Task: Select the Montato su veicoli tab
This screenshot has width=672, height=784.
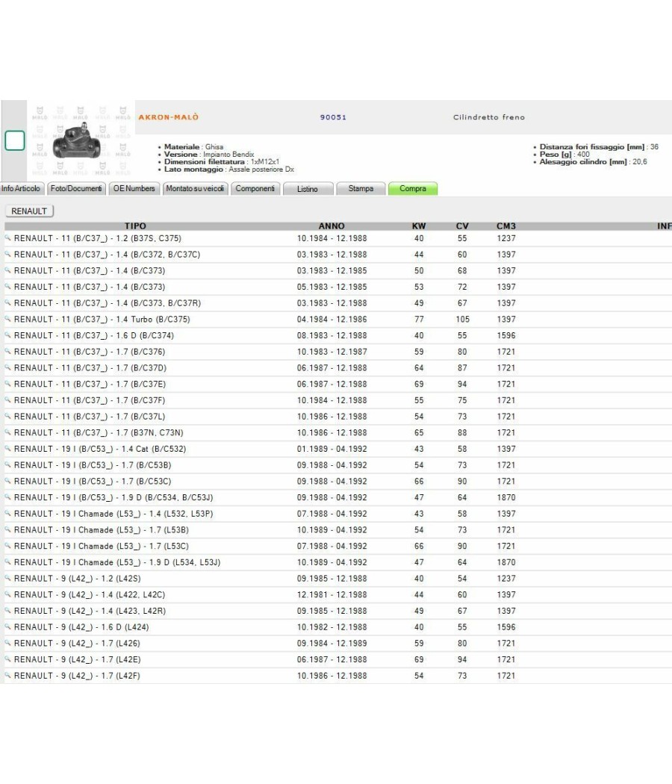Action: (x=195, y=188)
